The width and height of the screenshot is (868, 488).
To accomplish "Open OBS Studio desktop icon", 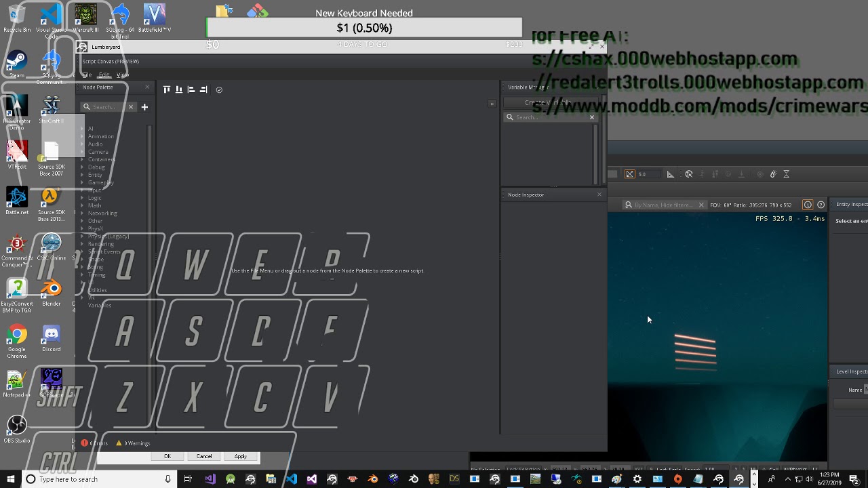I will (x=17, y=430).
